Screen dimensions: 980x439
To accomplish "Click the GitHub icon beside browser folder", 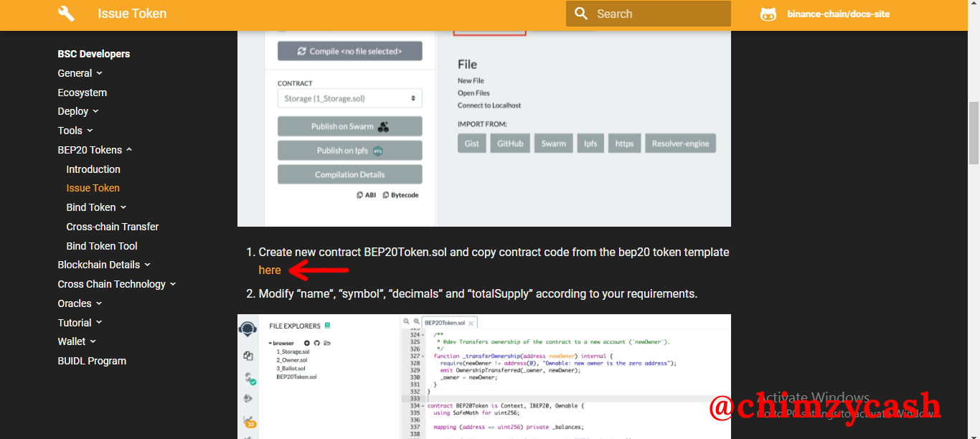I will [x=316, y=344].
